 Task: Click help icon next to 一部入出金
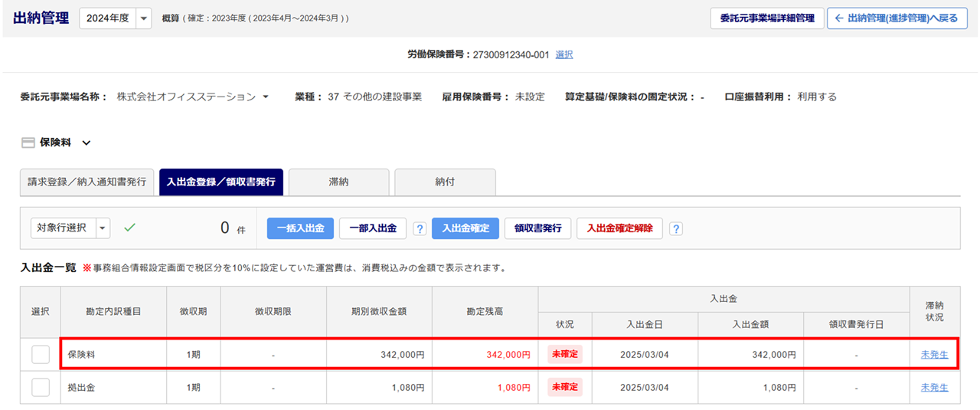click(420, 228)
